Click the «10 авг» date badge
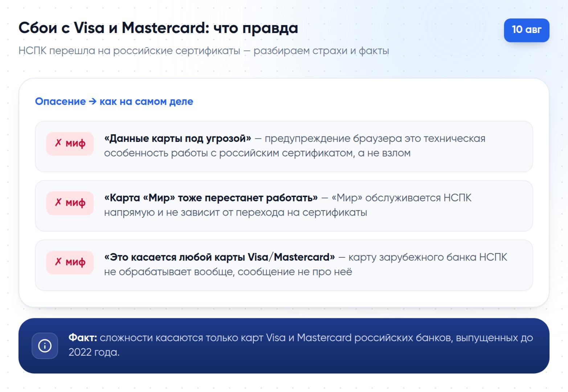This screenshot has width=568, height=392. pyautogui.click(x=526, y=30)
